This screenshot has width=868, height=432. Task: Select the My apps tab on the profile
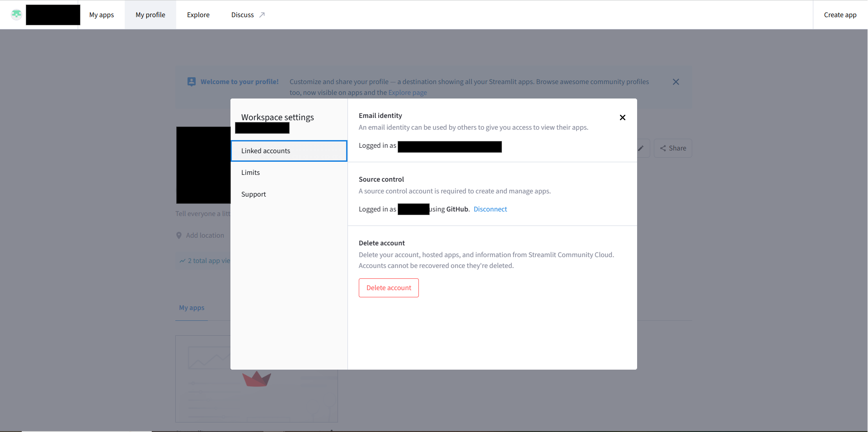click(x=191, y=308)
